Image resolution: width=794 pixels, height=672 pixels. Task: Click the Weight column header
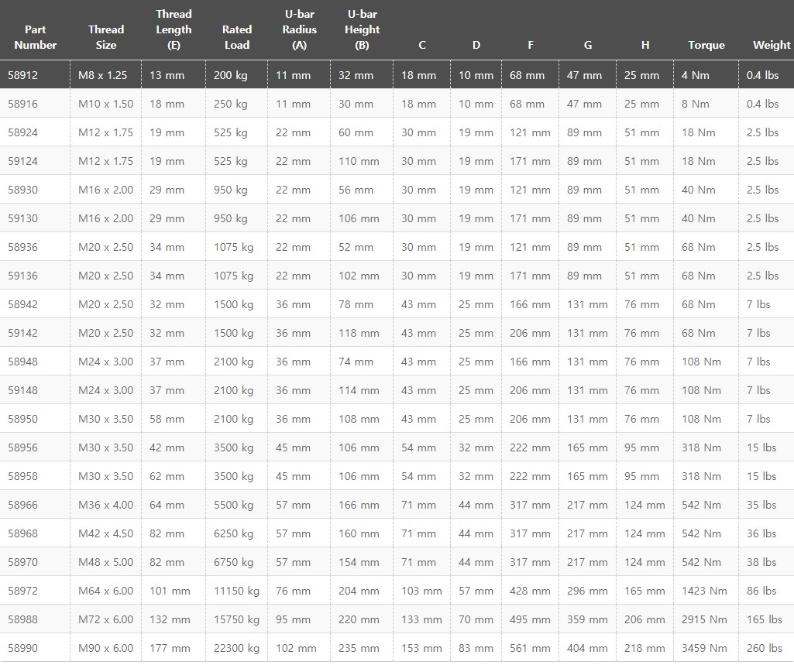772,45
